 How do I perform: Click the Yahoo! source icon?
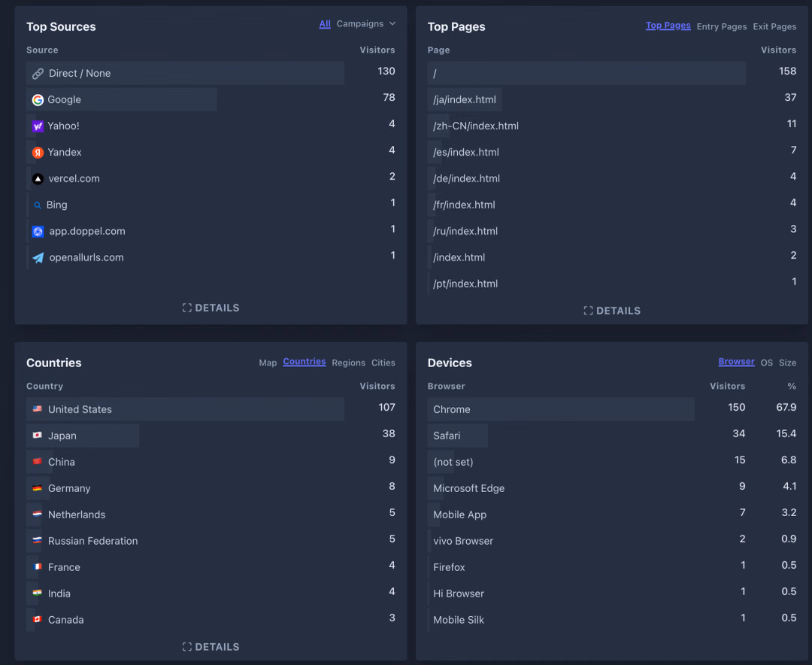point(38,126)
